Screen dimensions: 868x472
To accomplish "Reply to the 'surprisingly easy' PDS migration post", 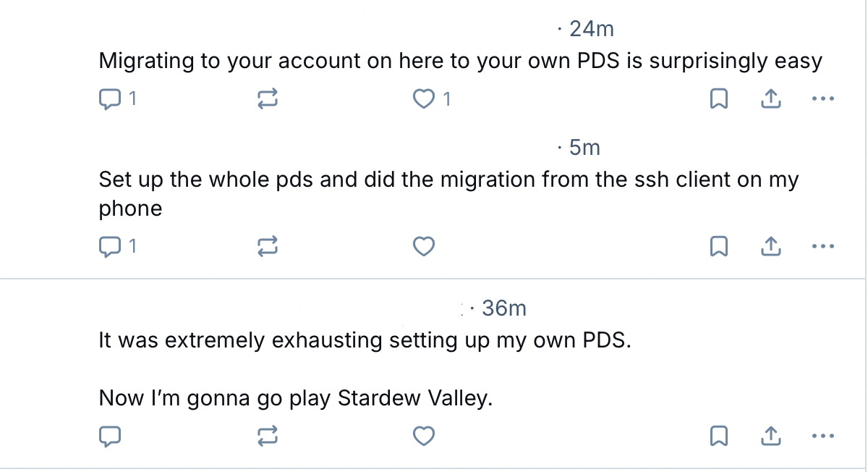I will 109,99.
